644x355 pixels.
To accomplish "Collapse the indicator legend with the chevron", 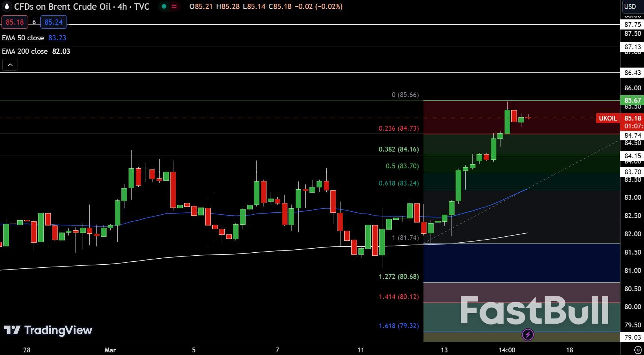I will [x=10, y=65].
